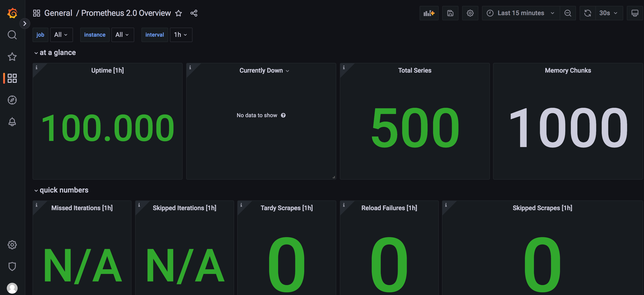Screen dimensions: 644x295
Task: Open the Dashboards sidebar icon
Action: 12,78
